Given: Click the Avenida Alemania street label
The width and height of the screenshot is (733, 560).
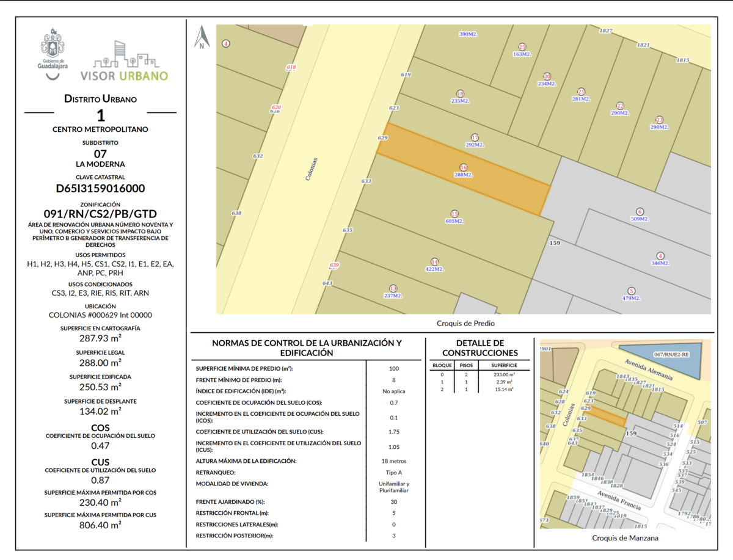Looking at the screenshot, I should (x=648, y=369).
